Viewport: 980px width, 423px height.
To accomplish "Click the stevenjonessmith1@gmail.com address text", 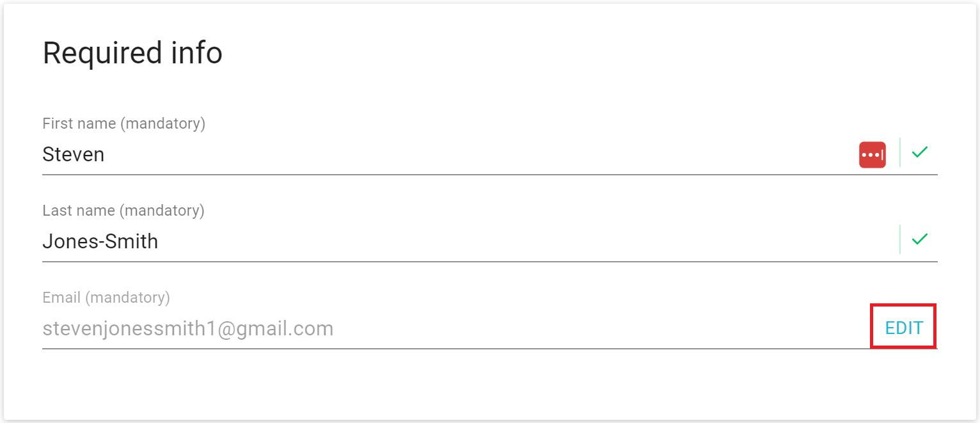I will tap(188, 329).
